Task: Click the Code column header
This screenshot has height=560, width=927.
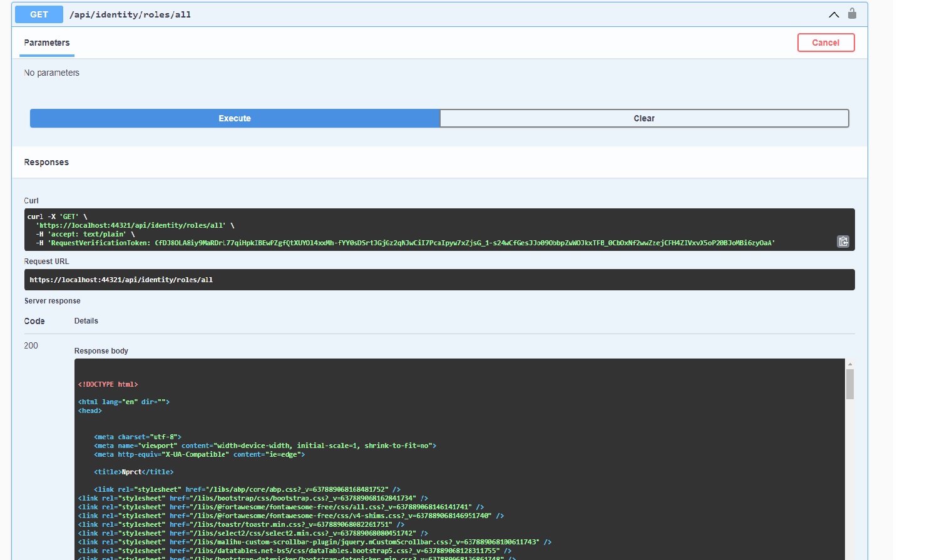Action: [34, 321]
